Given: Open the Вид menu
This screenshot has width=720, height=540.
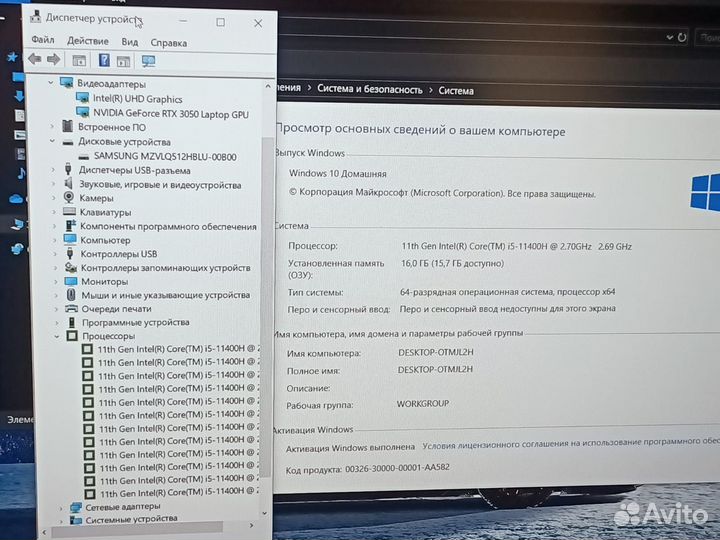Looking at the screenshot, I should (x=129, y=42).
